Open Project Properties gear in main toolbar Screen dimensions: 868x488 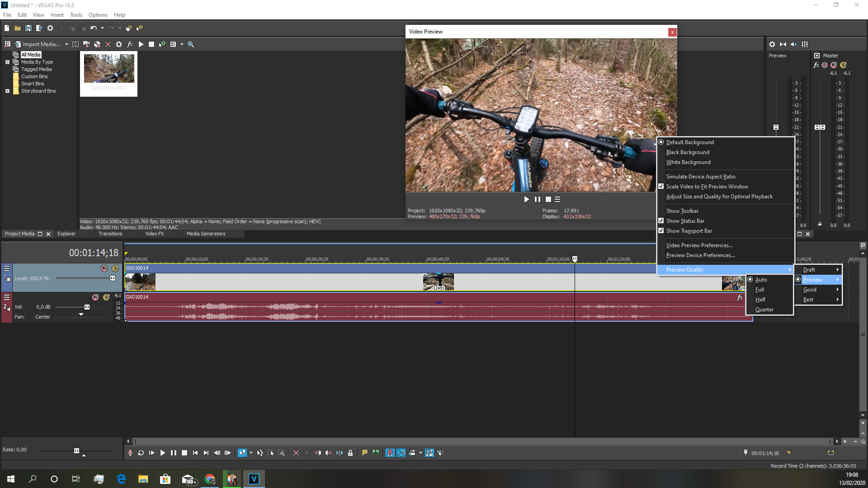(x=50, y=28)
